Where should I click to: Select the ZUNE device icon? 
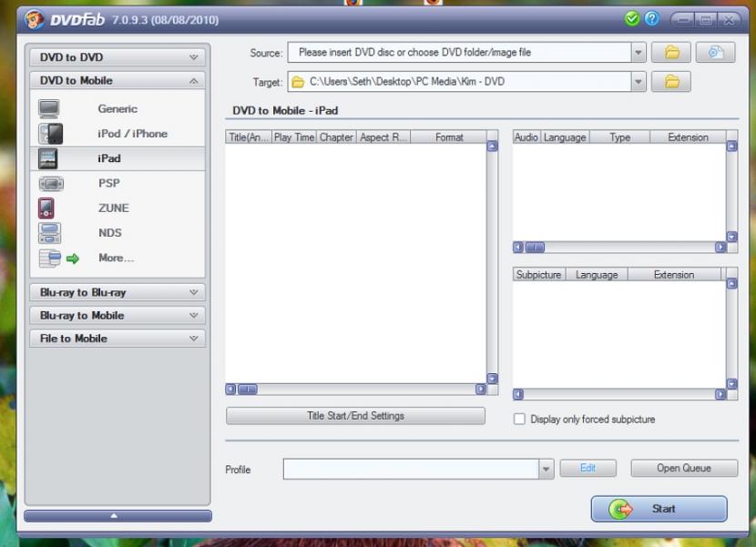point(46,208)
